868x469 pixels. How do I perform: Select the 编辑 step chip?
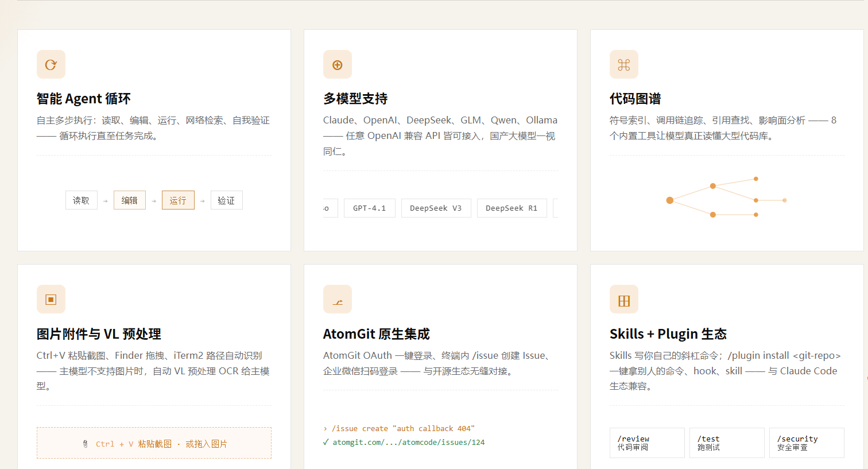click(130, 200)
